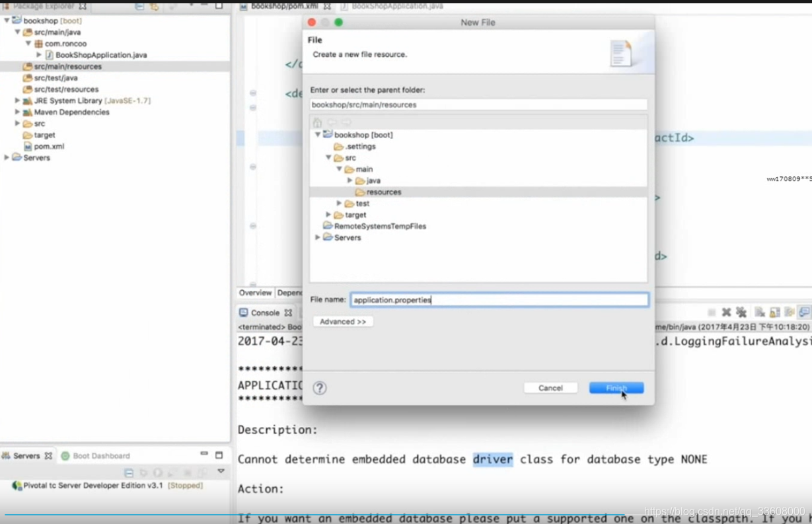Click the home icon above dialog folder tree

[317, 123]
